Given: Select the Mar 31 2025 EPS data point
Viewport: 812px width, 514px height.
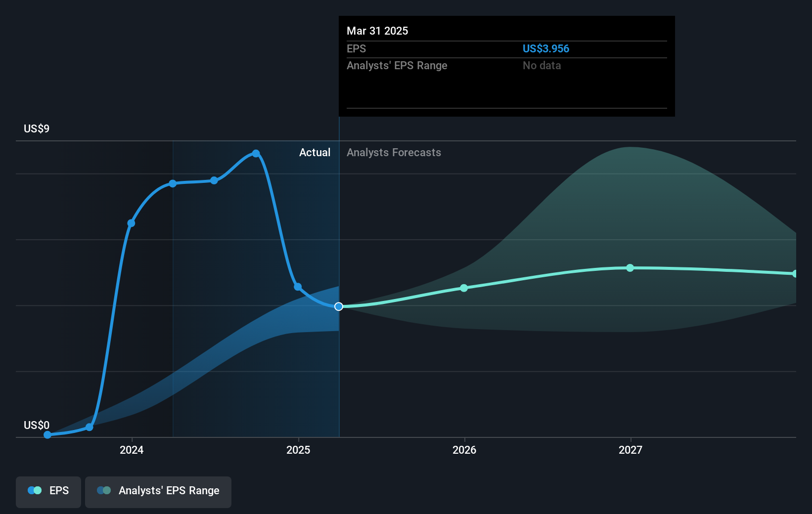Looking at the screenshot, I should point(339,306).
